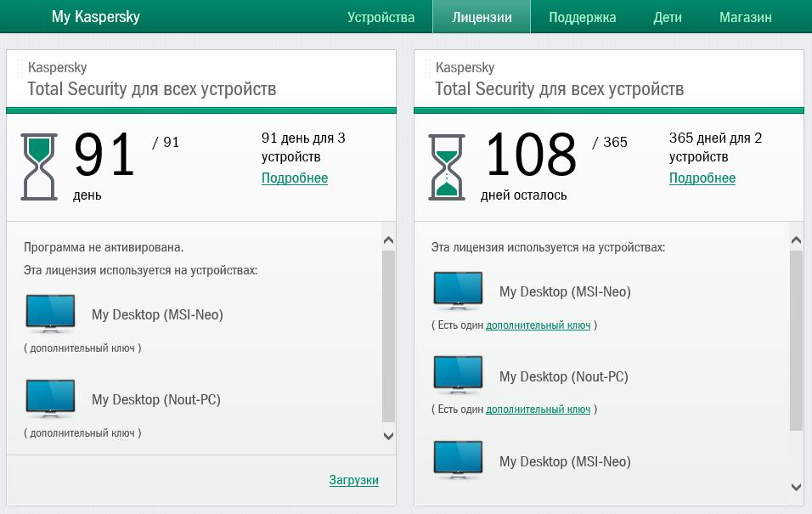Click Подробнее in the 91-day license card
The width and height of the screenshot is (812, 514).
pos(295,178)
